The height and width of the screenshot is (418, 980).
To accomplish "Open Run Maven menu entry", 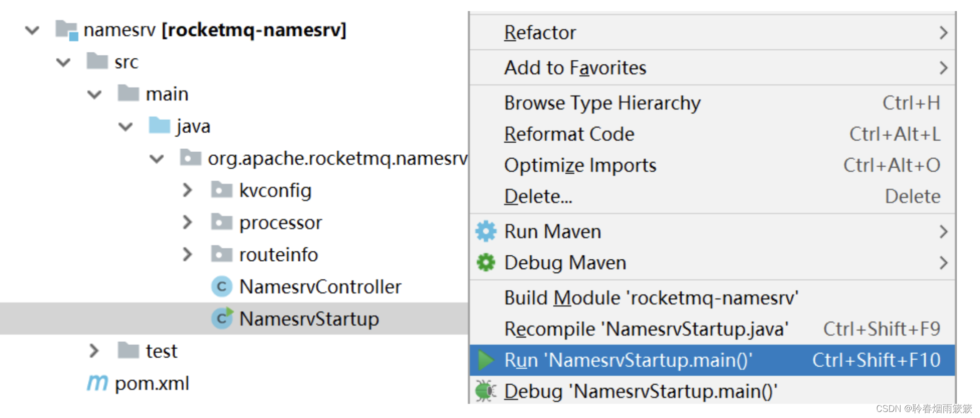I will (712, 232).
